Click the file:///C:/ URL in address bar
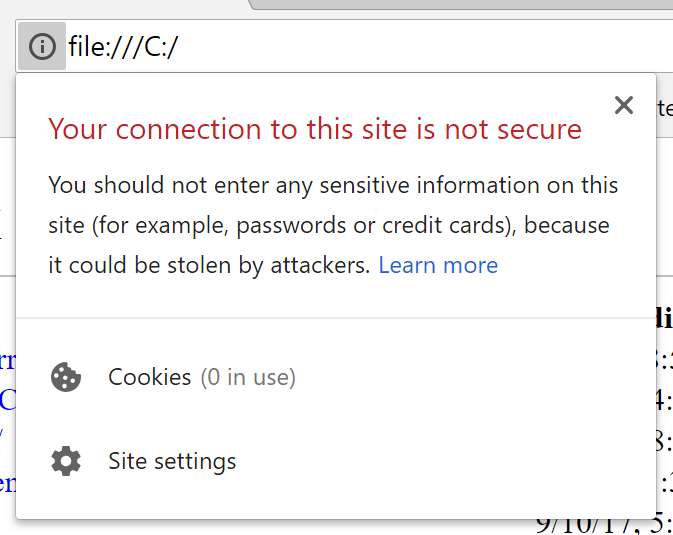The width and height of the screenshot is (673, 535). pyautogui.click(x=123, y=46)
